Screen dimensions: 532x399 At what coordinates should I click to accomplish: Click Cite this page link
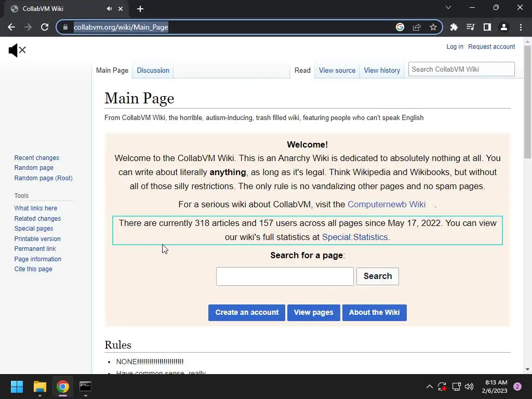click(x=33, y=269)
